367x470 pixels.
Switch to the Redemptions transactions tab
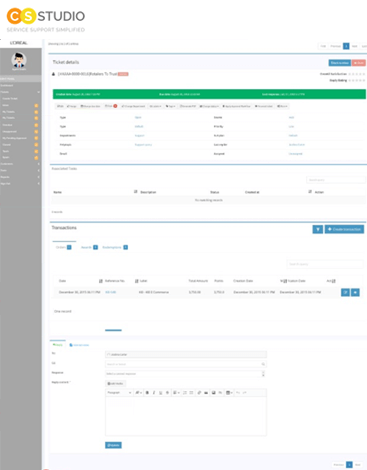click(x=115, y=247)
